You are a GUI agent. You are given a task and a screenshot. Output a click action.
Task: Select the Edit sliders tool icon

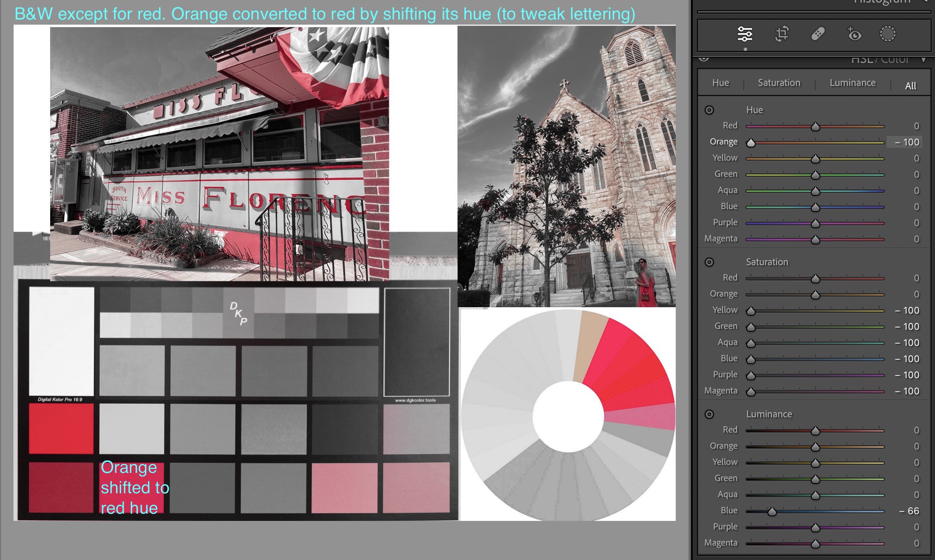coord(745,34)
